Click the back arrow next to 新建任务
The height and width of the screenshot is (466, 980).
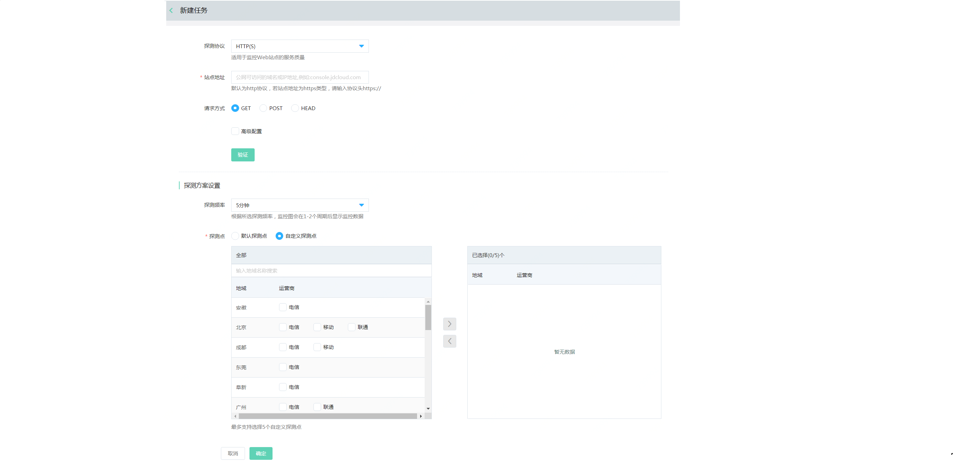(171, 10)
